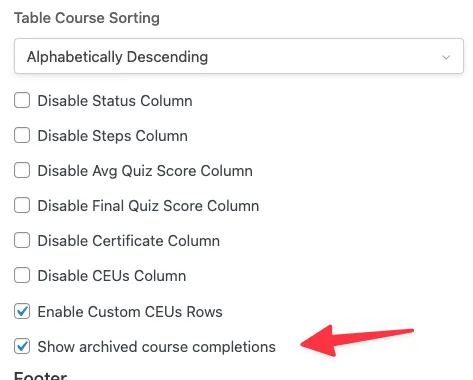Click the Table Course Sorting label
Viewport: 473px width, 380px height.
87,18
